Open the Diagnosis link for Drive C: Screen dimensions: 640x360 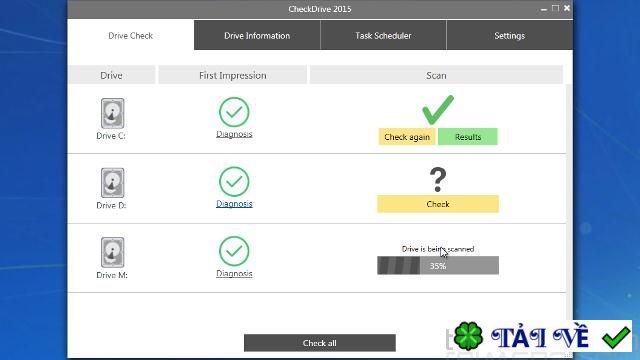point(234,134)
